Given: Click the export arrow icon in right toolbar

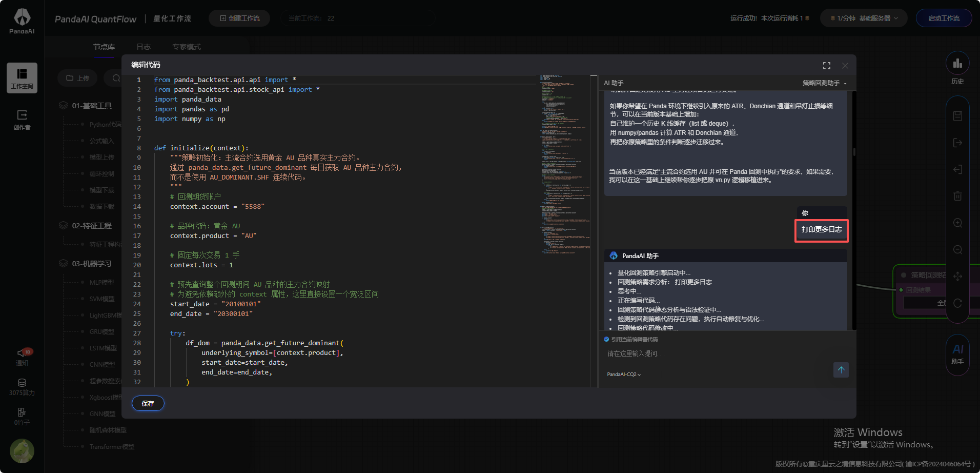Looking at the screenshot, I should pyautogui.click(x=957, y=143).
